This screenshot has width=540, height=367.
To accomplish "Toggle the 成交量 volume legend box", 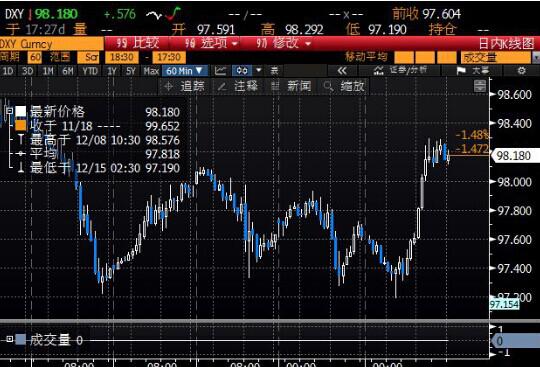I will [10, 339].
